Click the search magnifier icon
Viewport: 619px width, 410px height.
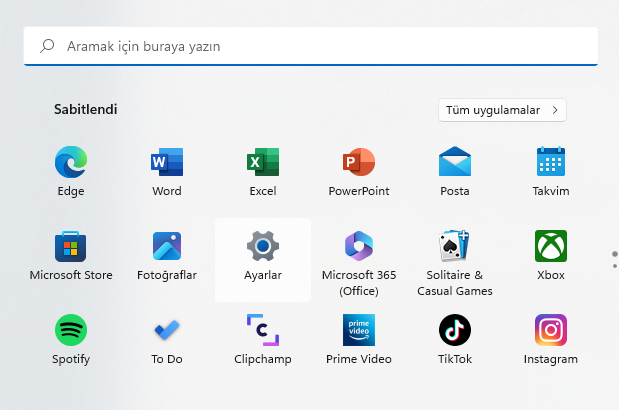click(x=47, y=46)
